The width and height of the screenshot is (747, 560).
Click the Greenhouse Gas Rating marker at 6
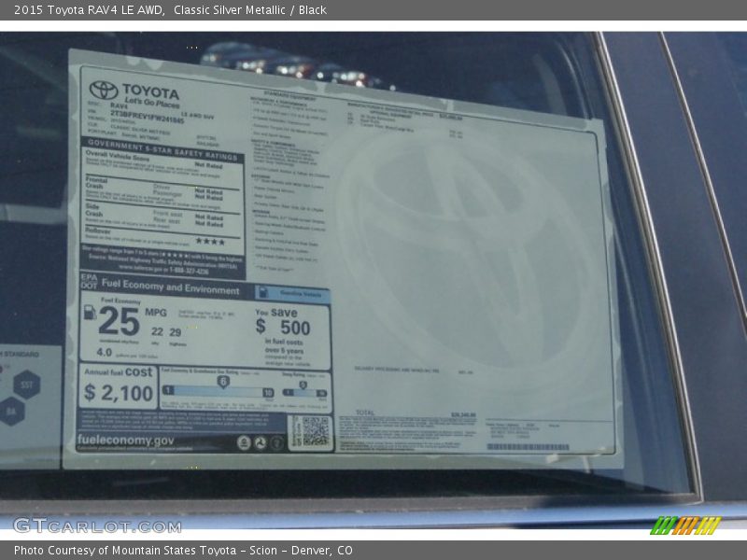point(222,381)
